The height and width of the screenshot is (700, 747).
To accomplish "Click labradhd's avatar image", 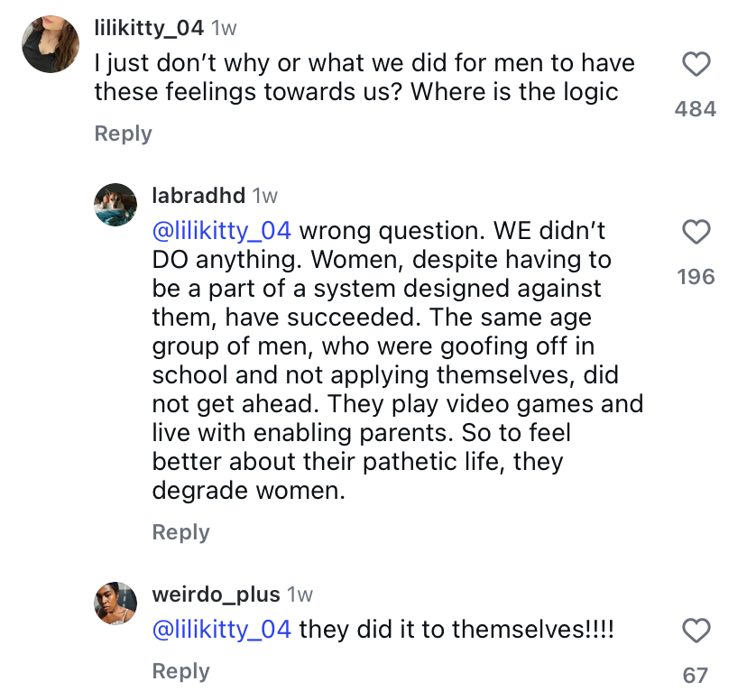I will click(115, 205).
